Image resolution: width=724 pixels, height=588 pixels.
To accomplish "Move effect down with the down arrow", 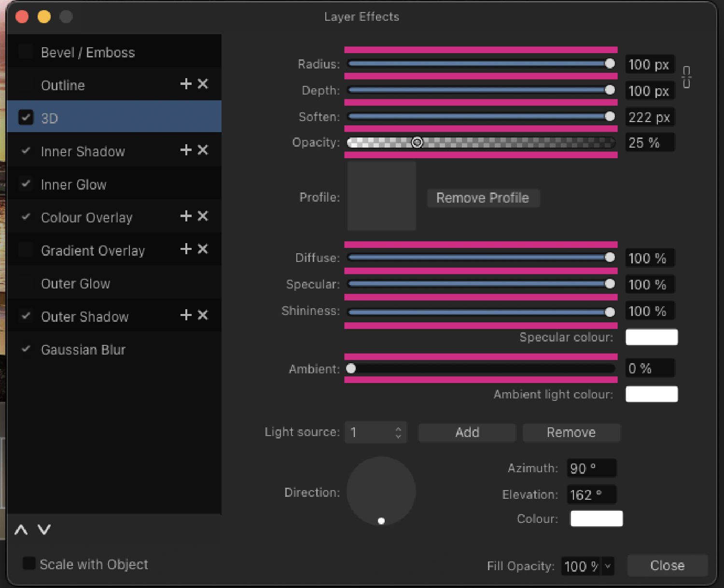I will coord(44,530).
